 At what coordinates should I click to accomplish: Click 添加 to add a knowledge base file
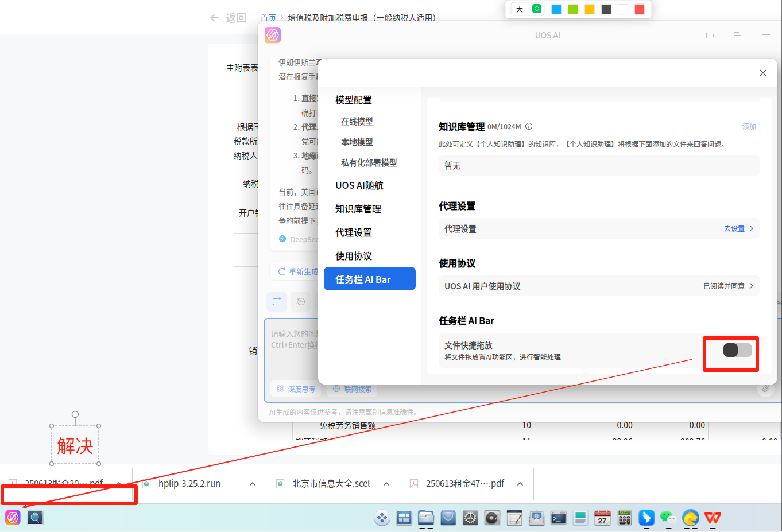point(749,127)
